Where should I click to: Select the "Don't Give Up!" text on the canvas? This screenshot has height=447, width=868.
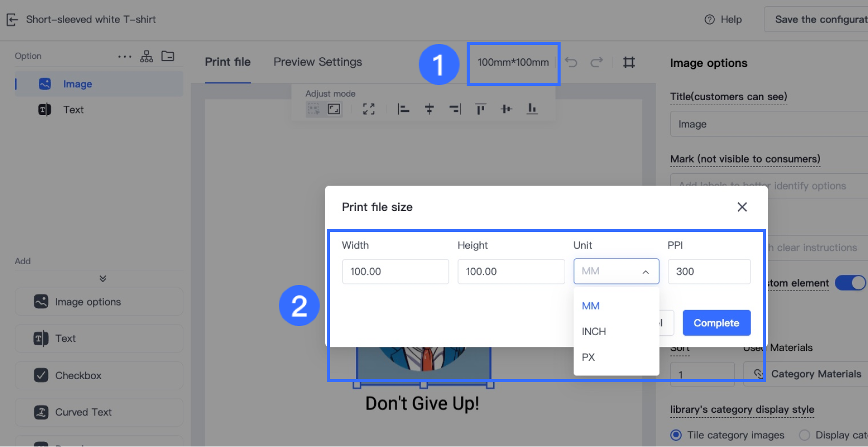[x=422, y=404]
